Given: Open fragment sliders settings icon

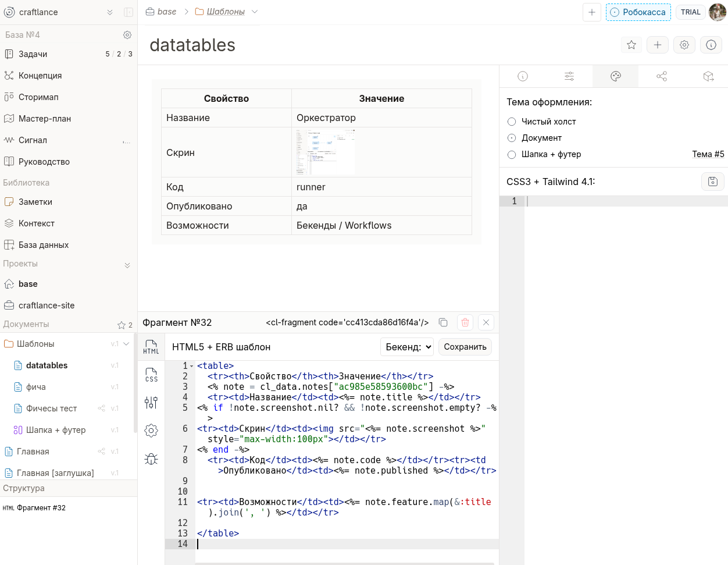Looking at the screenshot, I should pos(151,403).
